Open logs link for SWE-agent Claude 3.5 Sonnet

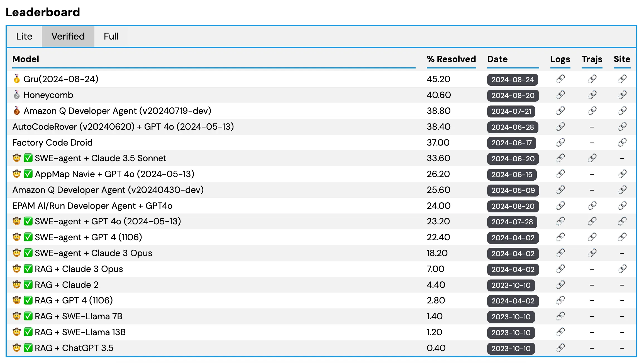pyautogui.click(x=560, y=158)
